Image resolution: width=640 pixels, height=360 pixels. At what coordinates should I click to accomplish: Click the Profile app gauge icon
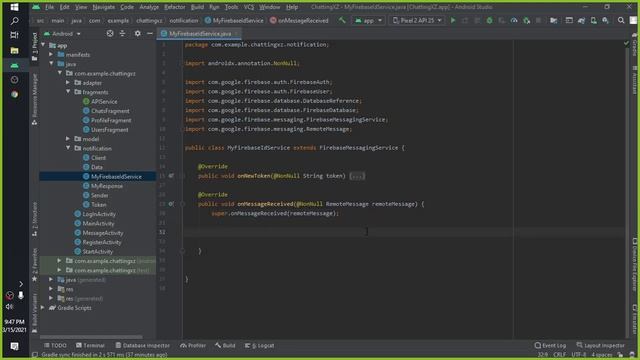pos(514,20)
